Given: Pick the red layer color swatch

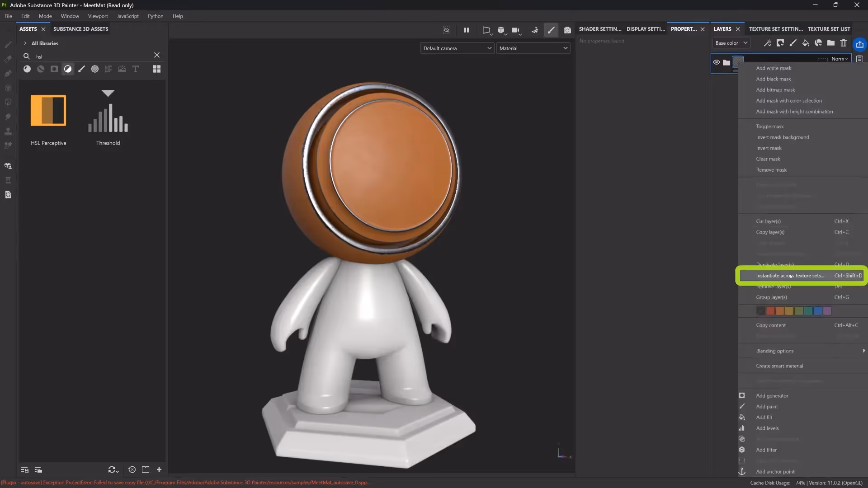Looking at the screenshot, I should pyautogui.click(x=770, y=311).
